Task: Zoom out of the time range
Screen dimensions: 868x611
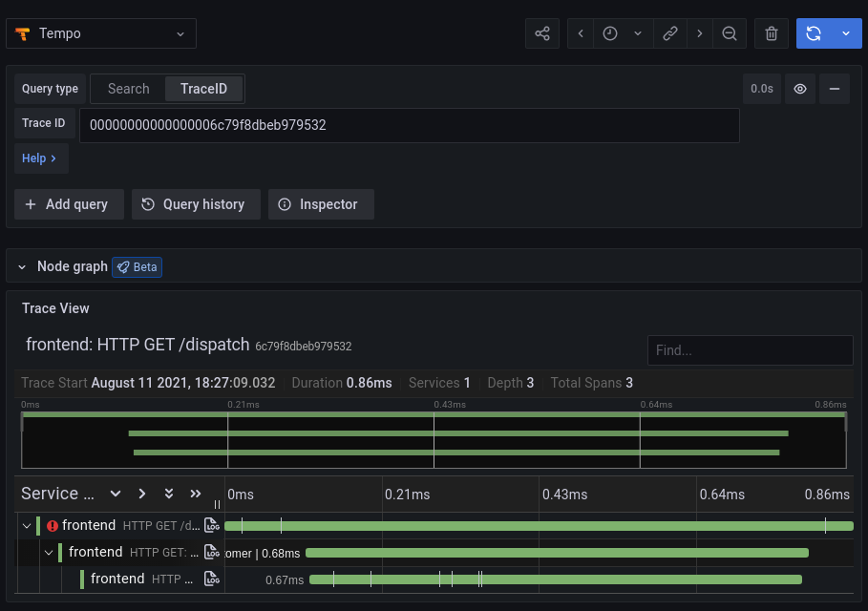Action: [730, 32]
